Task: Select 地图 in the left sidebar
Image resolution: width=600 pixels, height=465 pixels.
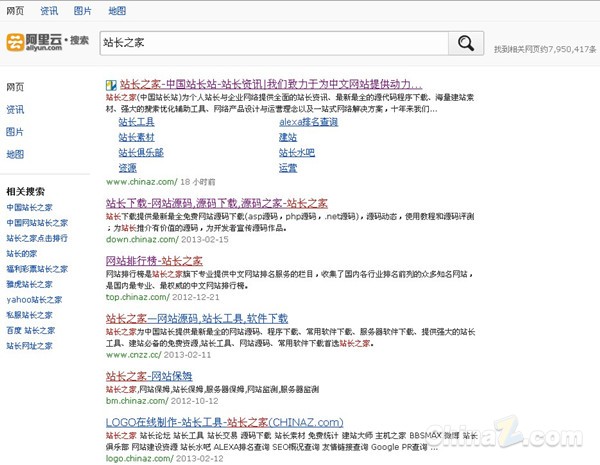Action: (x=15, y=154)
